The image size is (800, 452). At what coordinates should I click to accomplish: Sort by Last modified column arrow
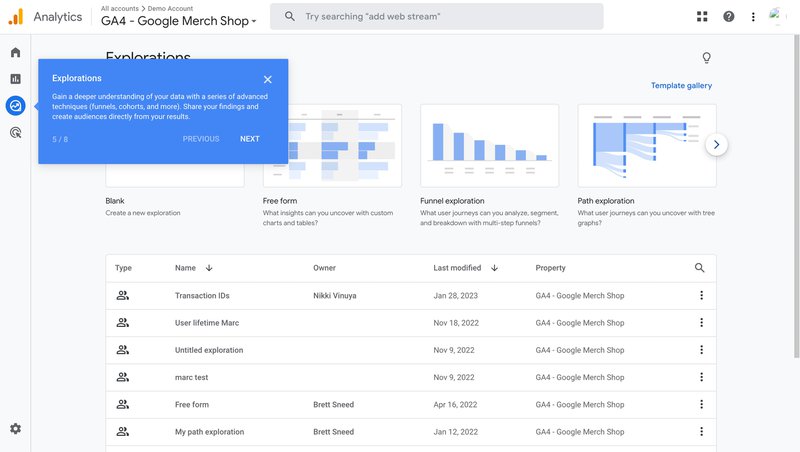495,268
